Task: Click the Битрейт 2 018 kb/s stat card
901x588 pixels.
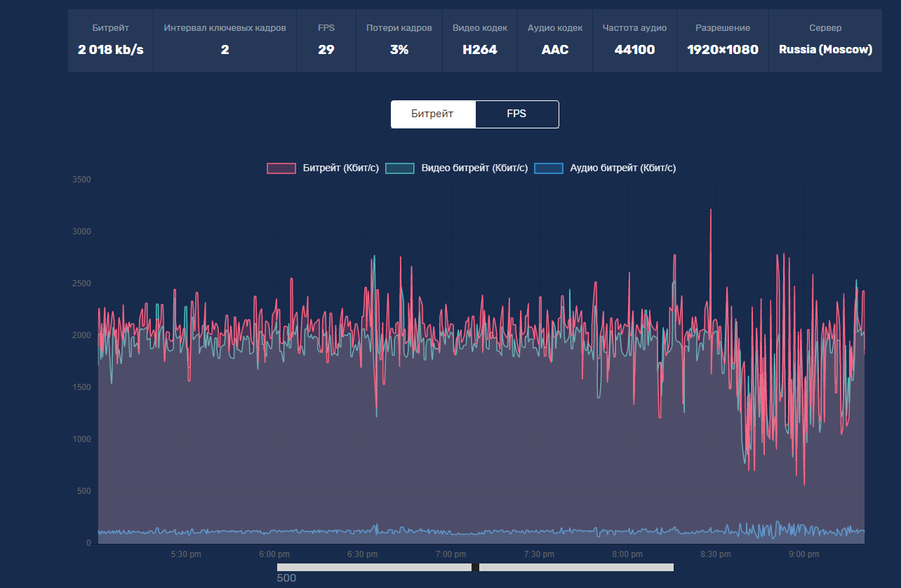Action: tap(110, 40)
